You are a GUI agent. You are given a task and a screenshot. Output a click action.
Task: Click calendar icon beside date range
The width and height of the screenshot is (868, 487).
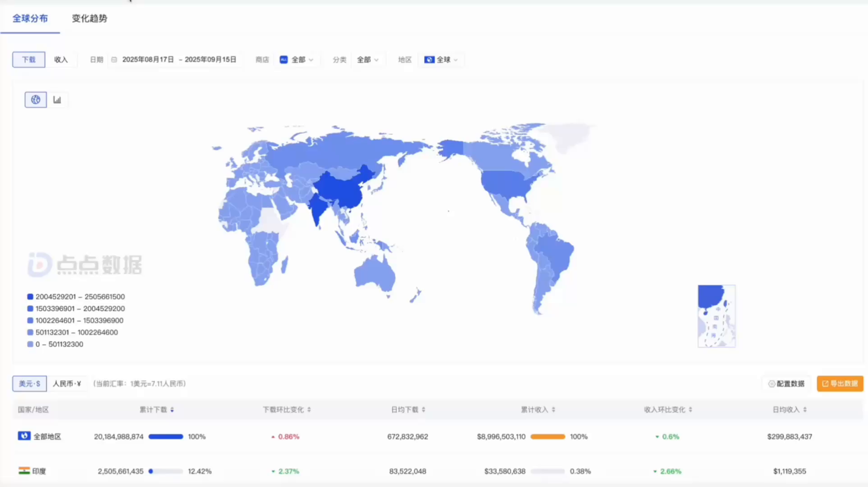[114, 60]
